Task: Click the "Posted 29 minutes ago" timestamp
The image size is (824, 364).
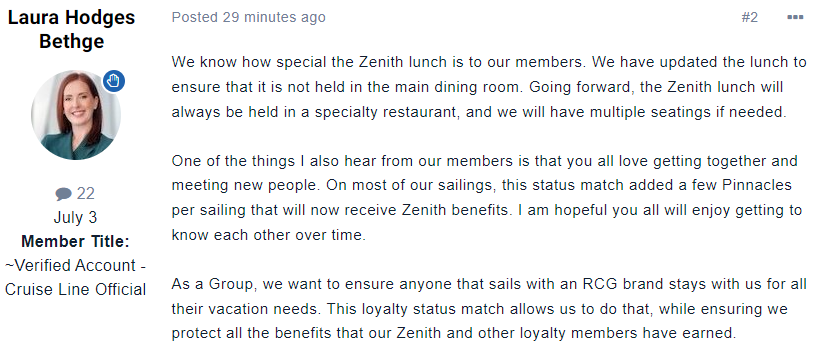Action: (x=249, y=17)
